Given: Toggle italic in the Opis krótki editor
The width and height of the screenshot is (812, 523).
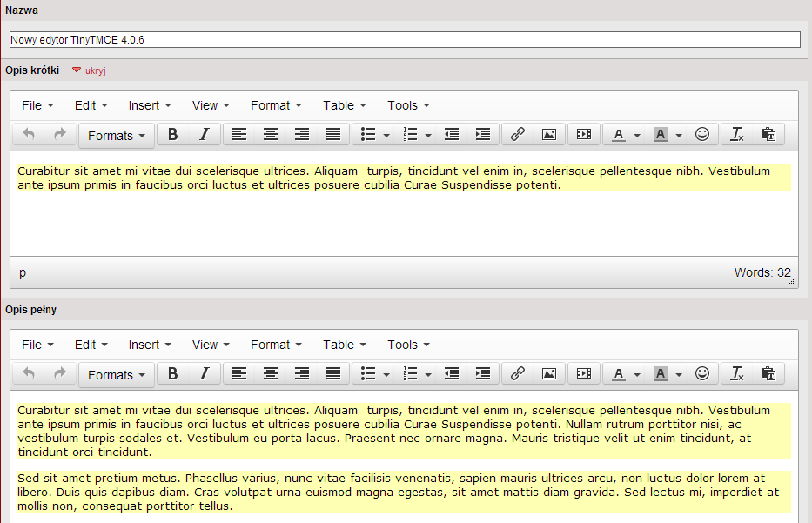Looking at the screenshot, I should point(205,135).
